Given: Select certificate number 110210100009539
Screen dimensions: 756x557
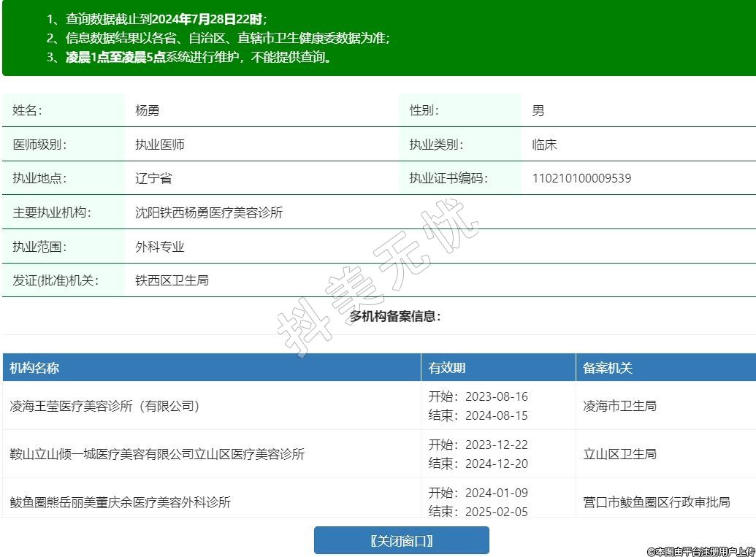Looking at the screenshot, I should point(581,178).
